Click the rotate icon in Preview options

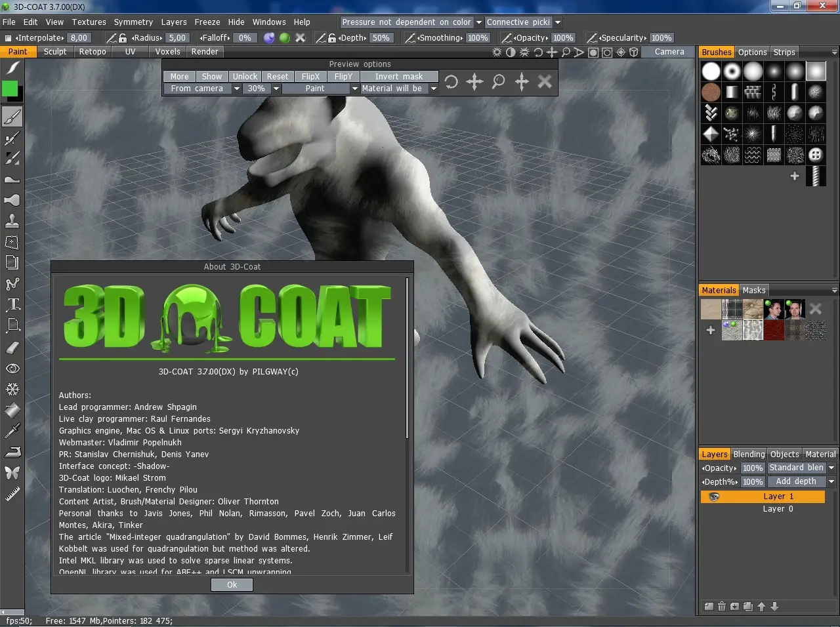coord(451,82)
